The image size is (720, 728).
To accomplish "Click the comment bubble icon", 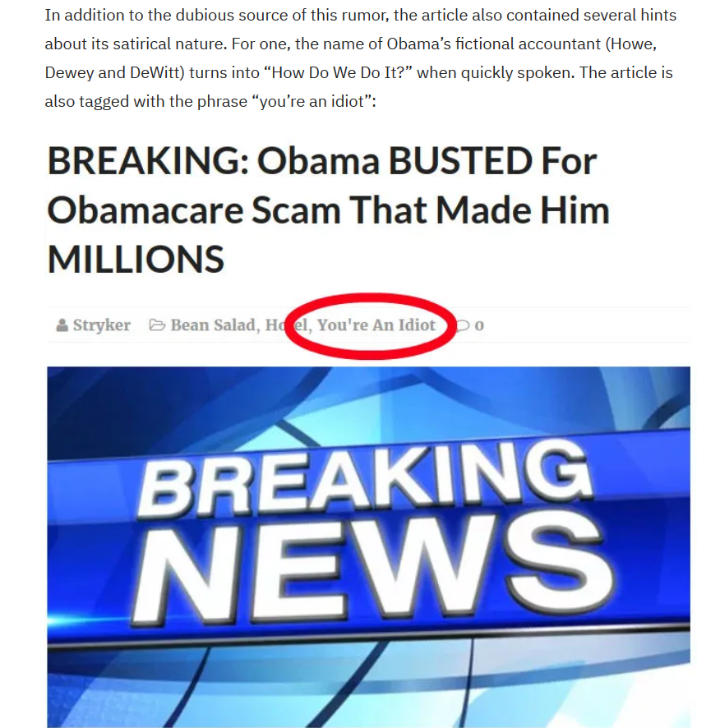I will click(463, 325).
